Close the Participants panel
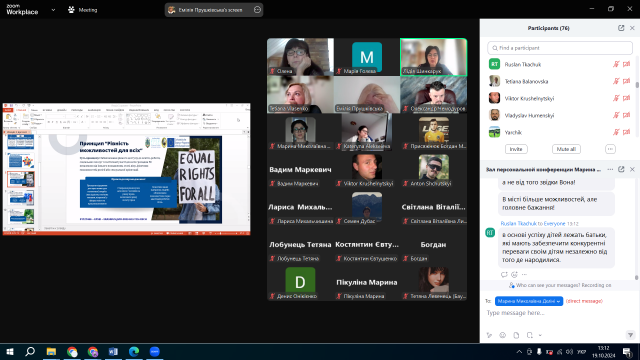 tap(632, 28)
